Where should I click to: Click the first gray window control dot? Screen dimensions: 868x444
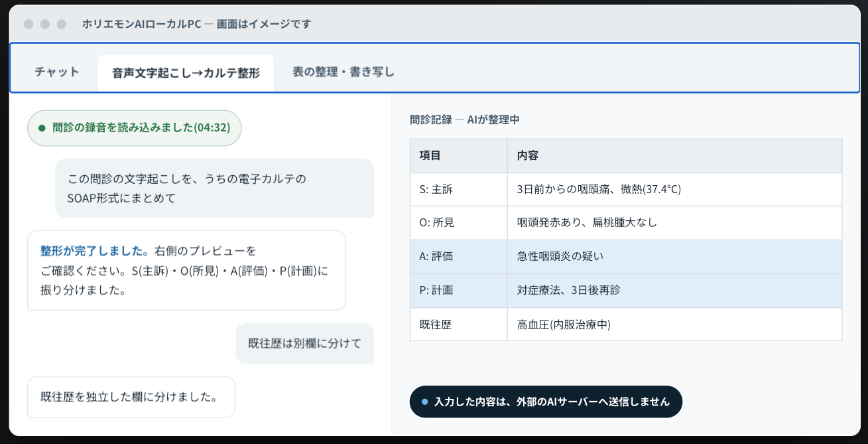[x=29, y=24]
